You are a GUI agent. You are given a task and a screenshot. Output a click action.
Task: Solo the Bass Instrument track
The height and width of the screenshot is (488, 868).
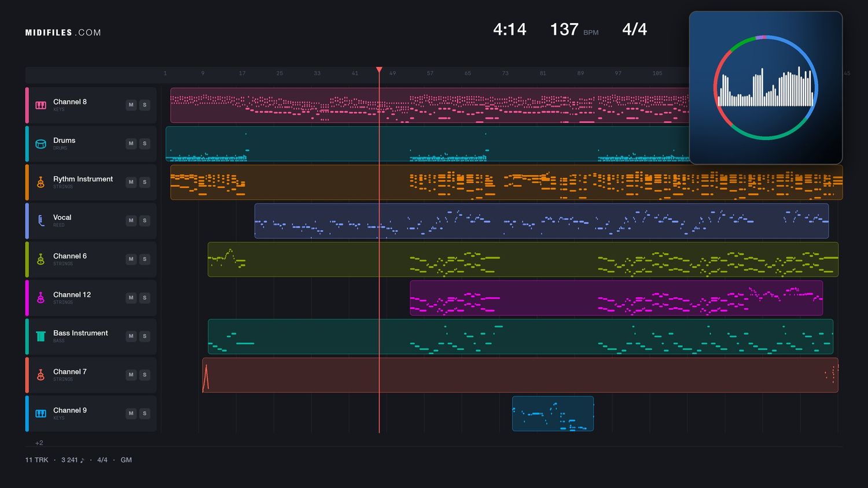145,337
